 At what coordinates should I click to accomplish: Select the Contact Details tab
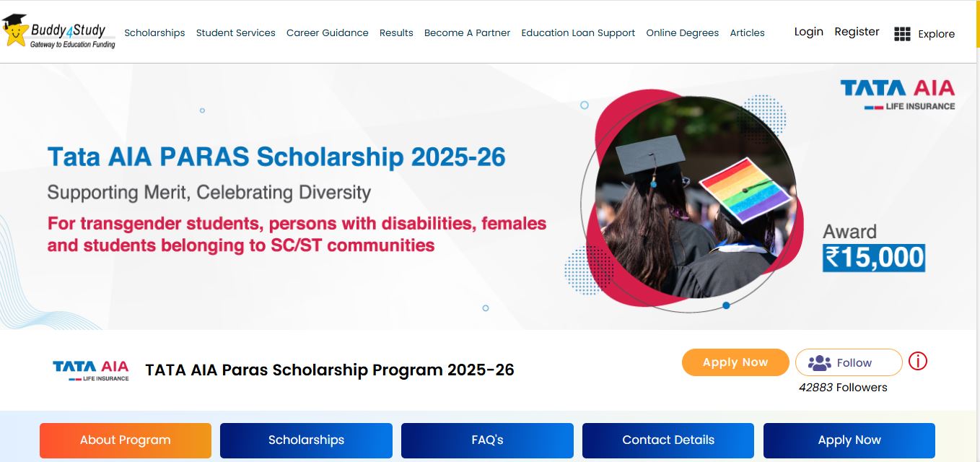668,440
